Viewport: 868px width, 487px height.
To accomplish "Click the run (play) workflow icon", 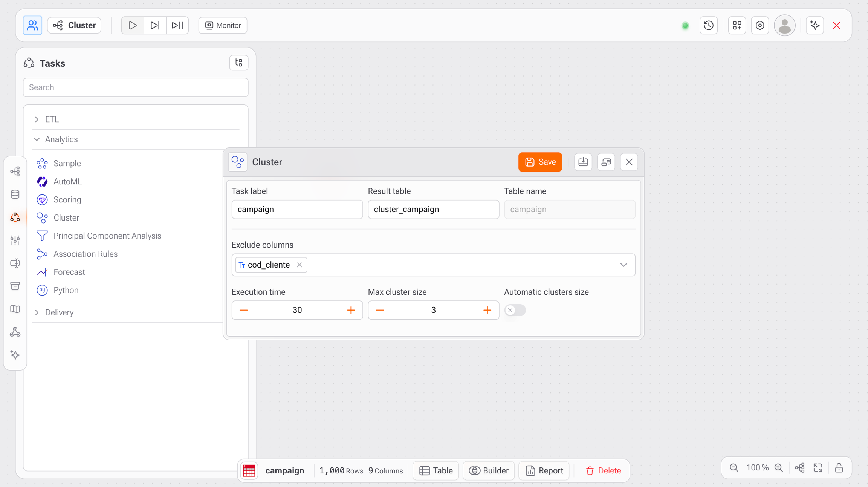I will pos(133,25).
